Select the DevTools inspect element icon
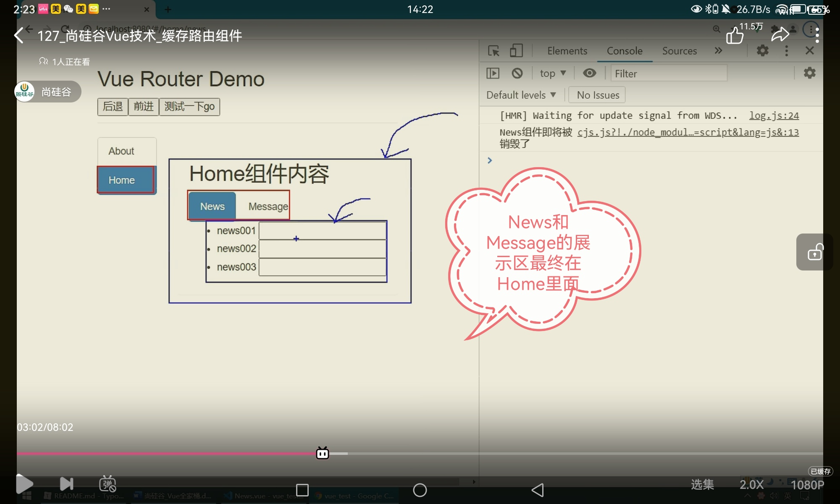 493,51
